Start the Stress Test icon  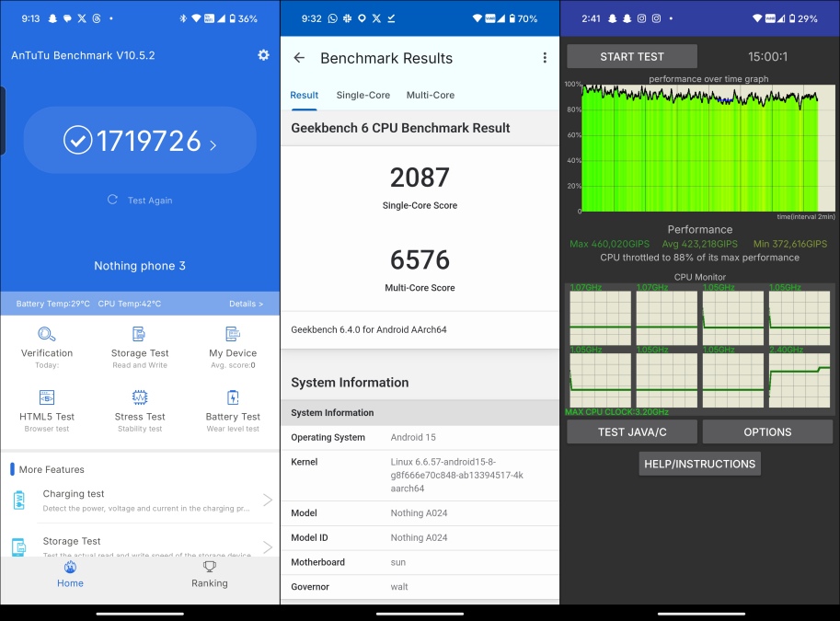[139, 397]
